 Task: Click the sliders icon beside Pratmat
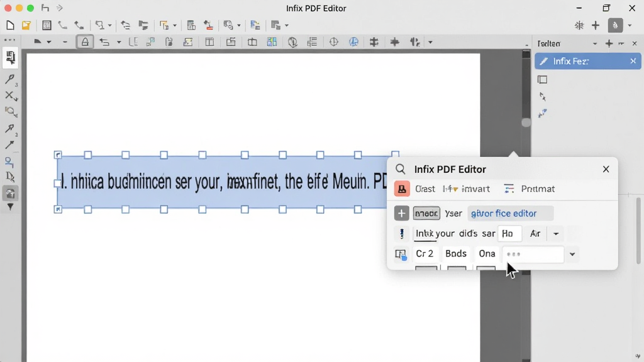(509, 189)
